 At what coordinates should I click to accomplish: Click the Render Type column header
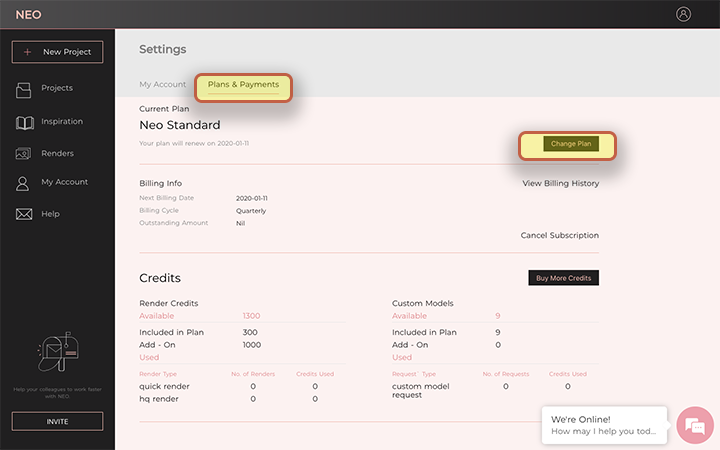point(158,374)
